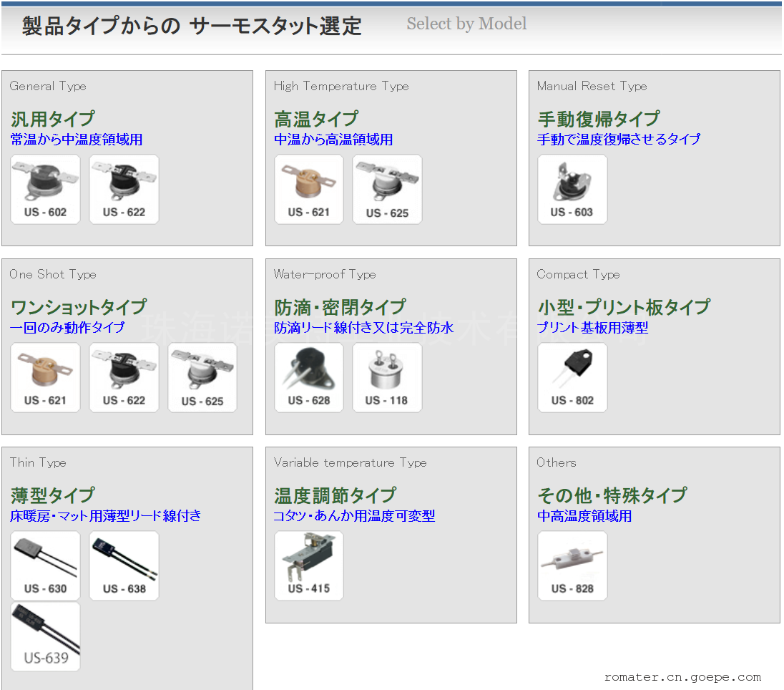Click the US-118 sealed thermostat thumbnail
The height and width of the screenshot is (690, 784).
[x=387, y=377]
